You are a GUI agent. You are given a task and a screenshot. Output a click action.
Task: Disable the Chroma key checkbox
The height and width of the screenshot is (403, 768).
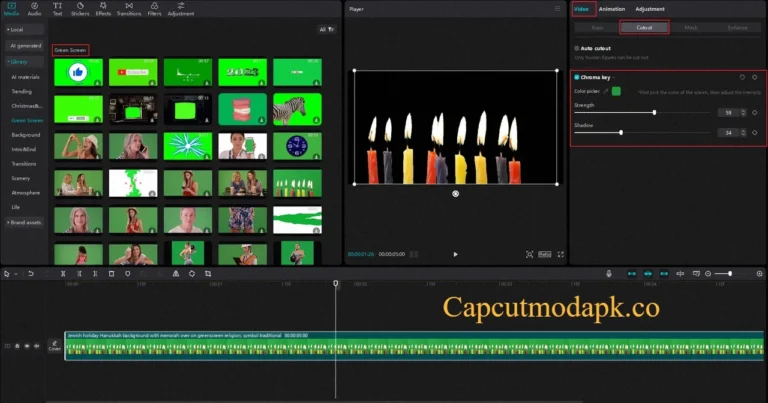(x=577, y=76)
